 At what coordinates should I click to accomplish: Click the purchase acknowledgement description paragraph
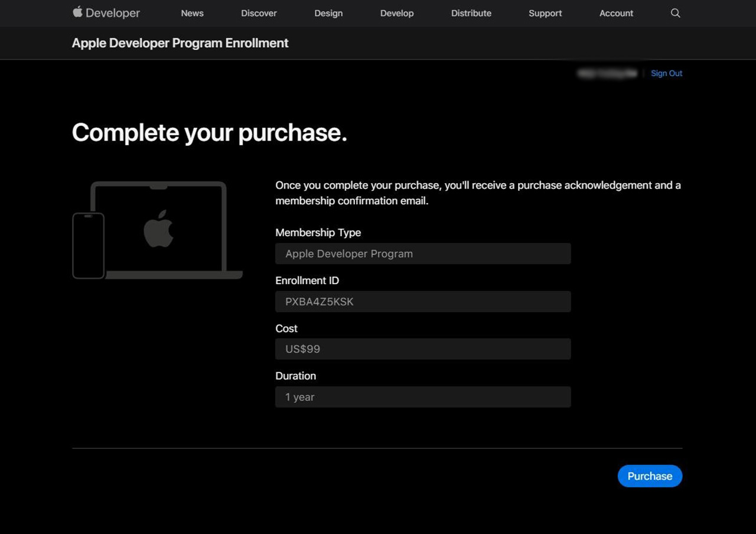[478, 193]
